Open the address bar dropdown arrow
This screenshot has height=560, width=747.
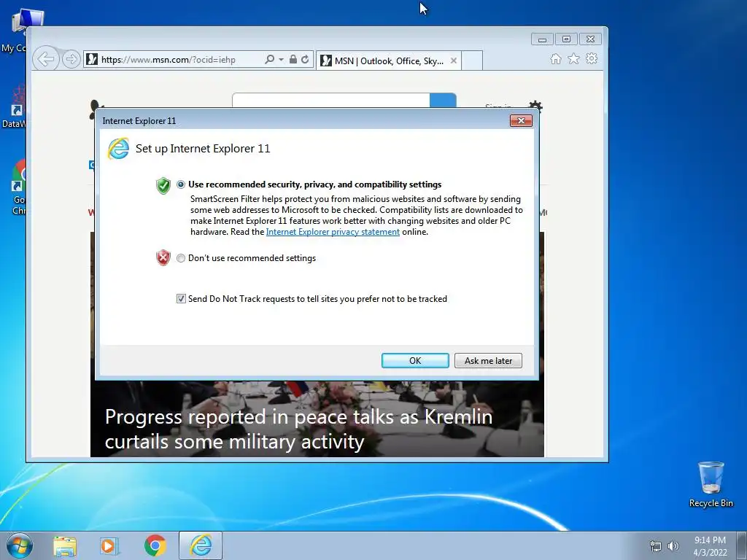[281, 60]
